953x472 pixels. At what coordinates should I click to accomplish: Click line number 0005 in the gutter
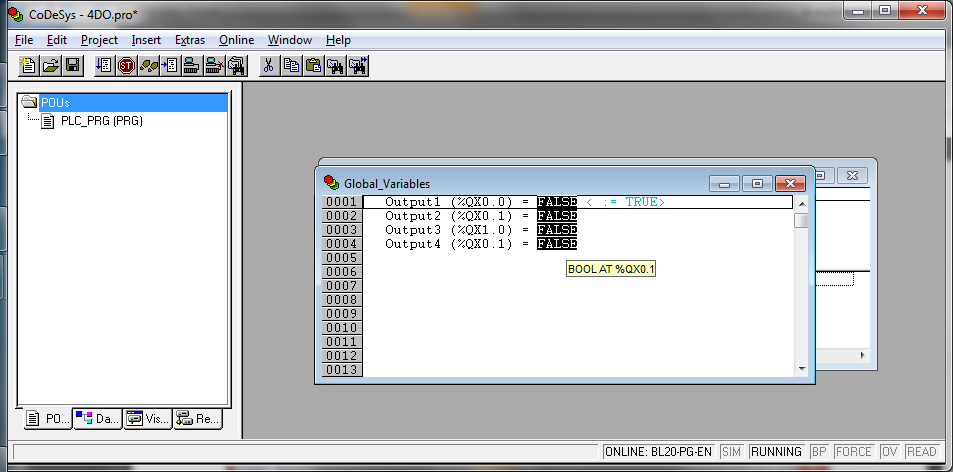(x=342, y=258)
